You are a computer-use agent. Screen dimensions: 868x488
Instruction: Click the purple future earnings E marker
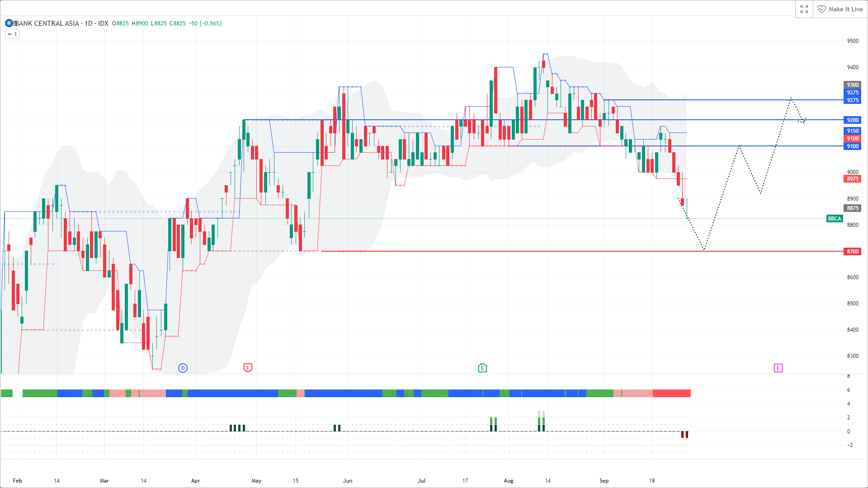[778, 368]
